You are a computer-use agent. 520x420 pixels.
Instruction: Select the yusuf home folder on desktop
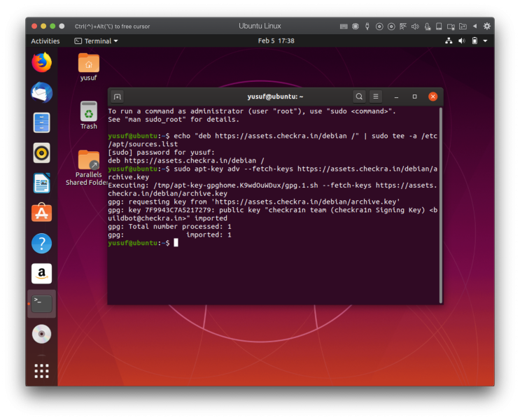(x=89, y=67)
